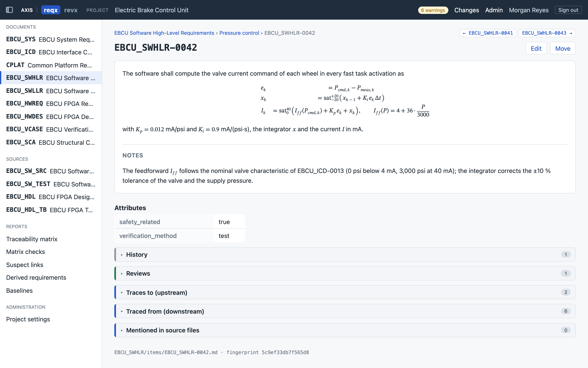
Task: Open EBCU Software High-Level Requirements breadcrumb
Action: pos(164,33)
